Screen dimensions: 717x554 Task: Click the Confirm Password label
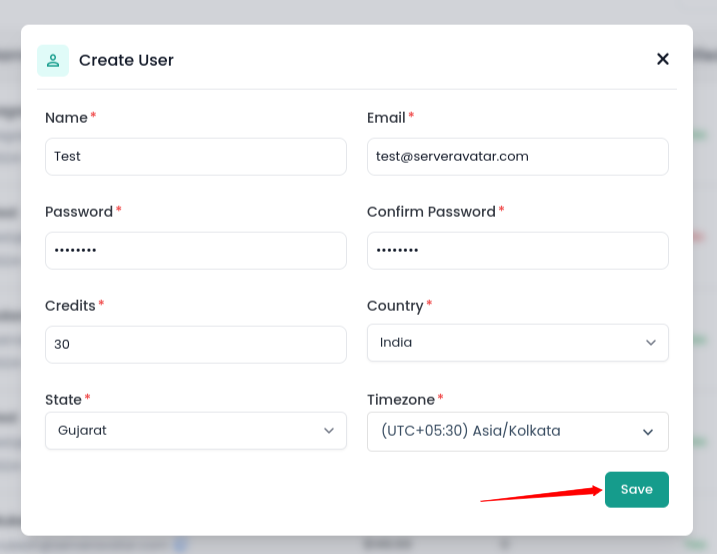[x=431, y=212]
